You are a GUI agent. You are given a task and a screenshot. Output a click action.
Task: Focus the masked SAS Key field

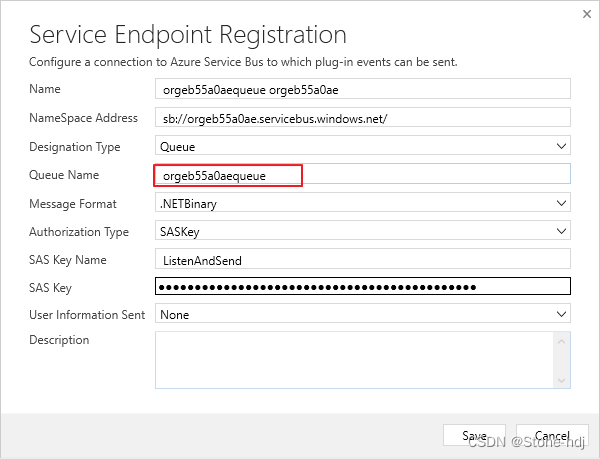pyautogui.click(x=363, y=286)
